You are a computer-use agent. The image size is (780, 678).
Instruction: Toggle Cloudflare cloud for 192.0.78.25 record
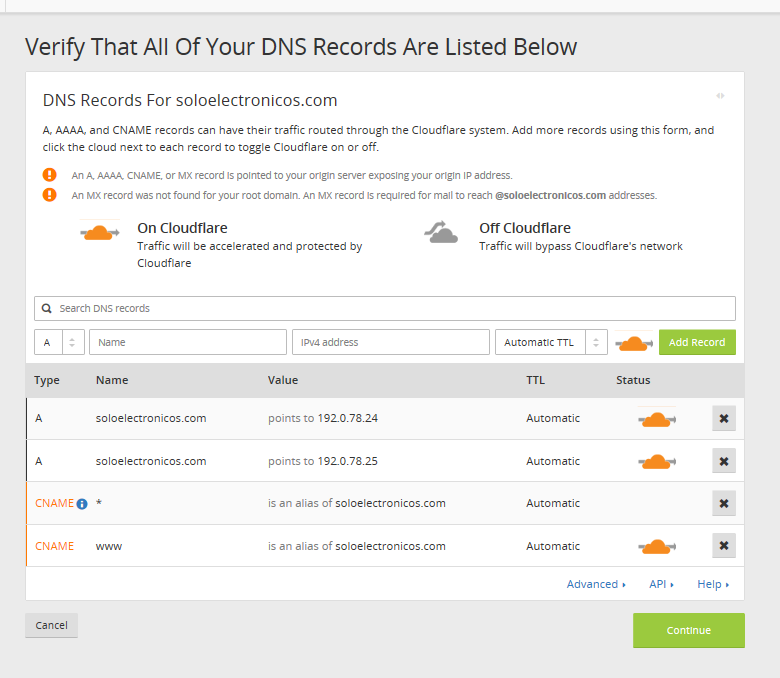click(x=656, y=461)
